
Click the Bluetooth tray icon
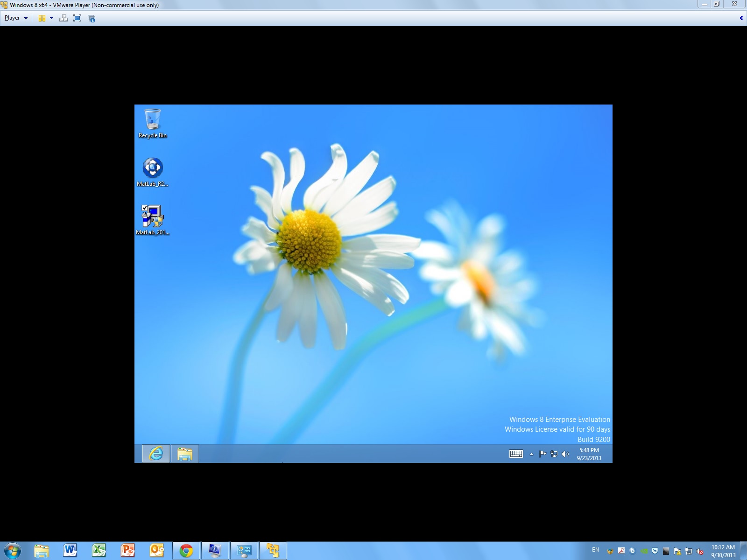633,551
